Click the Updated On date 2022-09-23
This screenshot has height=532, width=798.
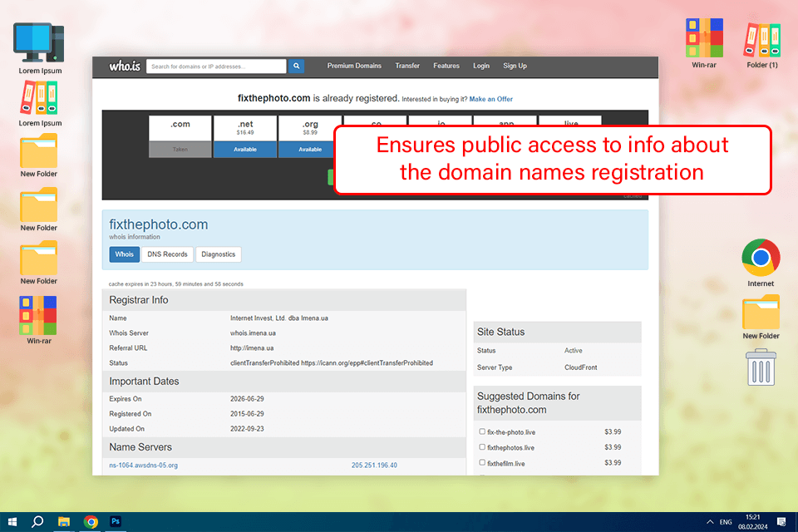click(x=247, y=429)
